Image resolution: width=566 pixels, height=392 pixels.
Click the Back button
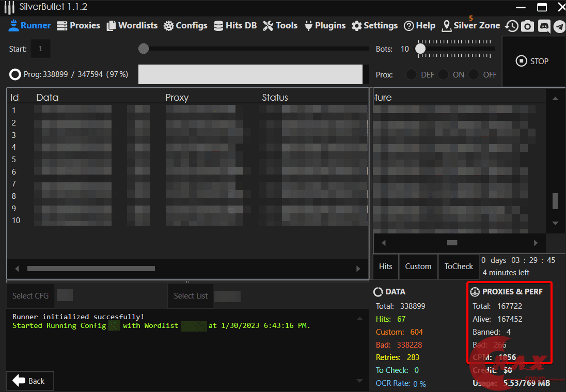(x=29, y=381)
